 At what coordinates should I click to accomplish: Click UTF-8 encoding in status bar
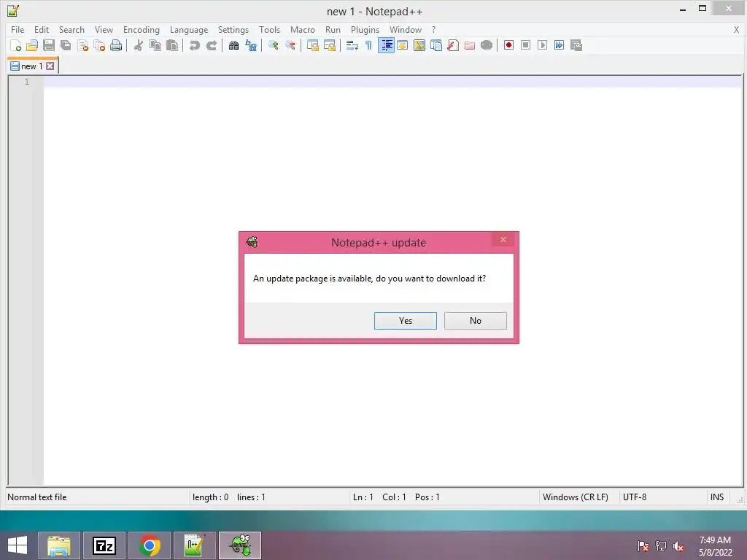pyautogui.click(x=635, y=497)
